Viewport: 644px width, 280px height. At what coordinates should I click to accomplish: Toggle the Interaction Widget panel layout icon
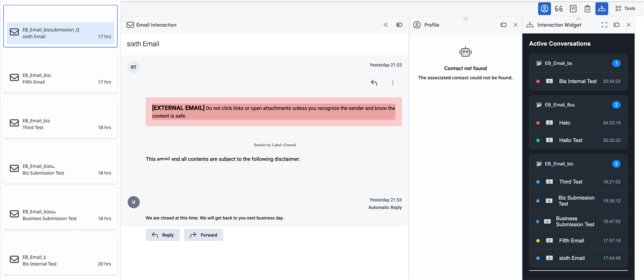617,25
